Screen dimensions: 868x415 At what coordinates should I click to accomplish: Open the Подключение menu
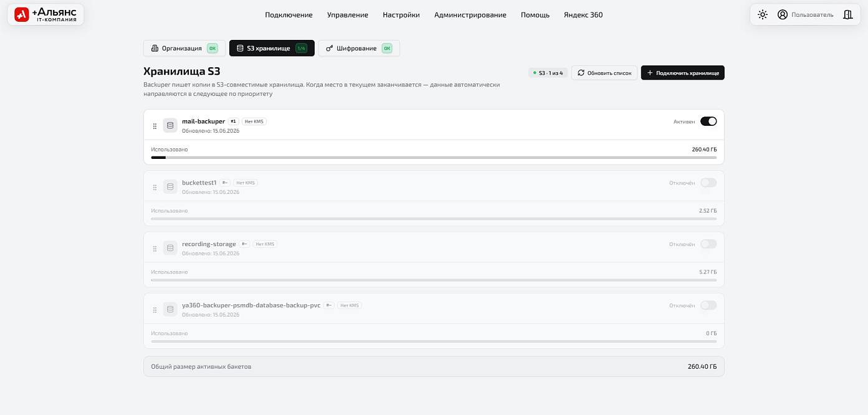(289, 15)
